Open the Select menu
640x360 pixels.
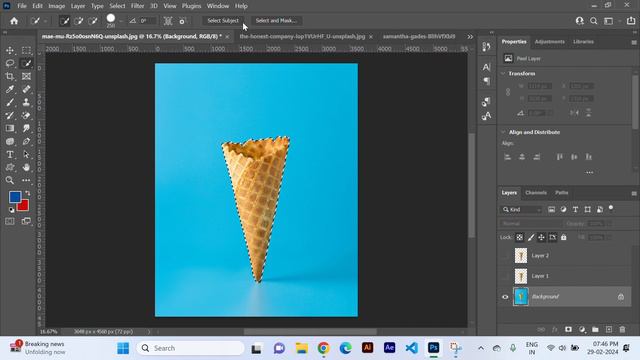coord(117,6)
